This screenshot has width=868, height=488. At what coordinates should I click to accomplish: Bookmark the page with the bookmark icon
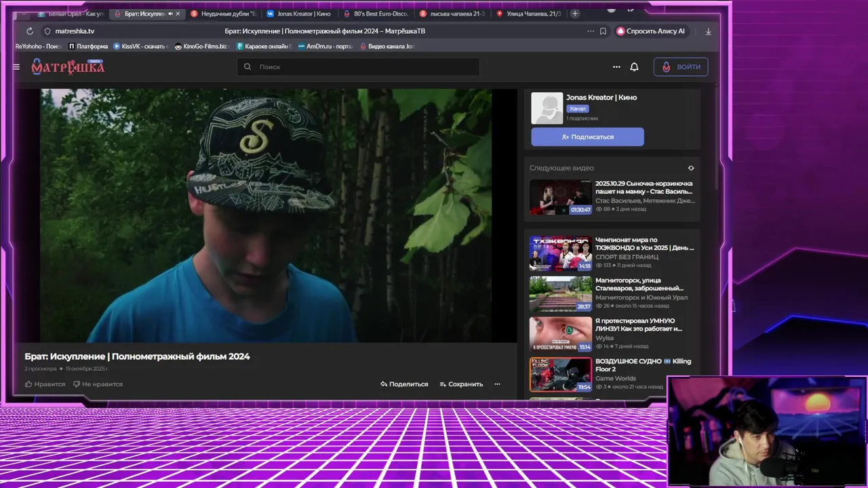603,31
